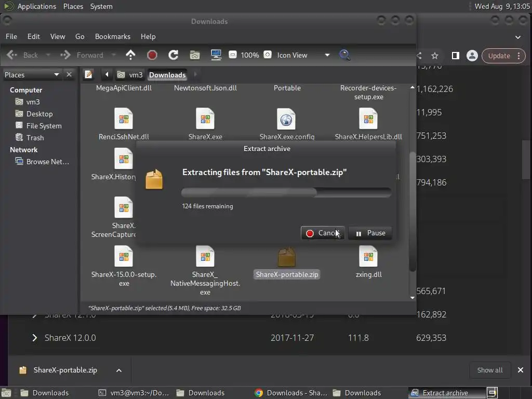Open browser tab search chevron
Viewport: 532px width, 399px height.
[x=518, y=37]
